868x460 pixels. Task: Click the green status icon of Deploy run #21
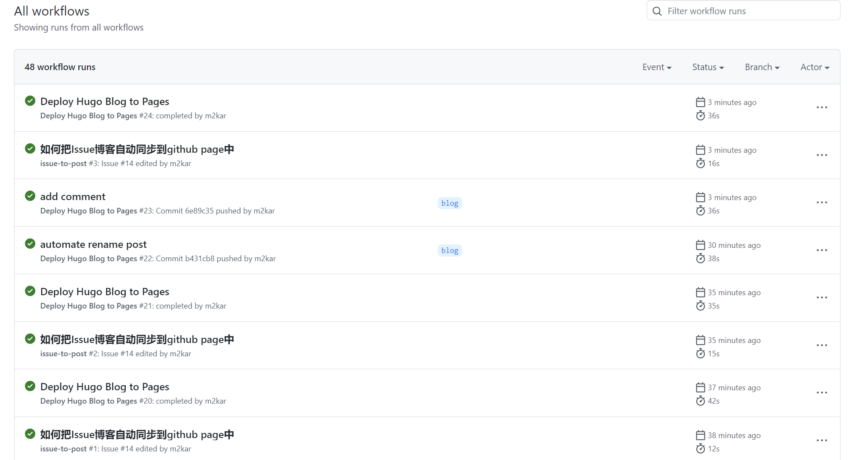click(30, 291)
